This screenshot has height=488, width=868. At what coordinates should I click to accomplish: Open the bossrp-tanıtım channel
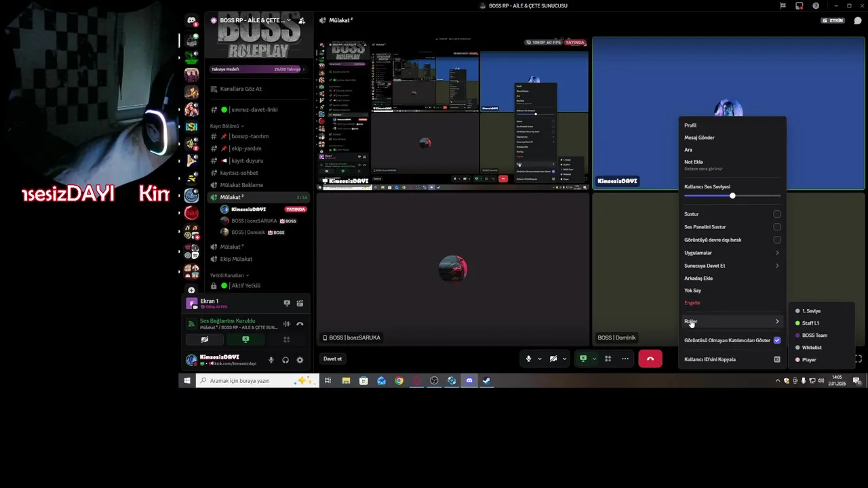pos(258,136)
